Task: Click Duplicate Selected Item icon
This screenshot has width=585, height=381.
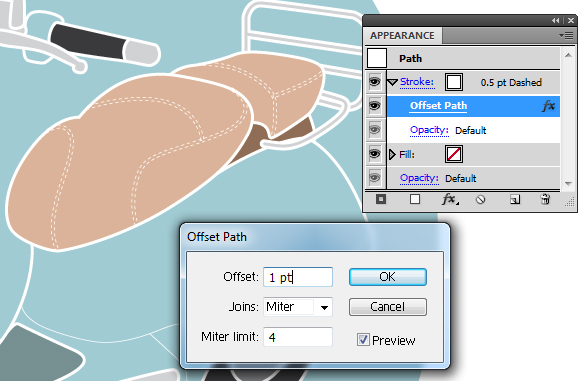Action: 515,200
